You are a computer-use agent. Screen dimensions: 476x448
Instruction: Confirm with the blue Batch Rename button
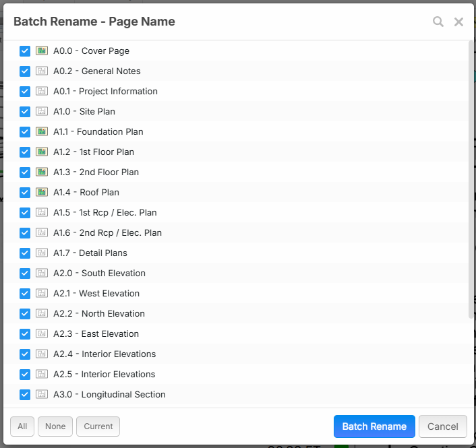[x=374, y=426]
